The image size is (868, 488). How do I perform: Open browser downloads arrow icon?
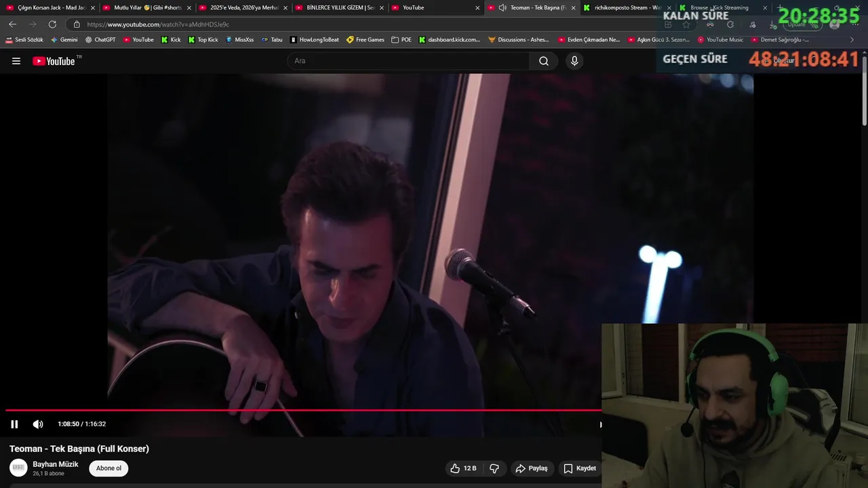772,24
